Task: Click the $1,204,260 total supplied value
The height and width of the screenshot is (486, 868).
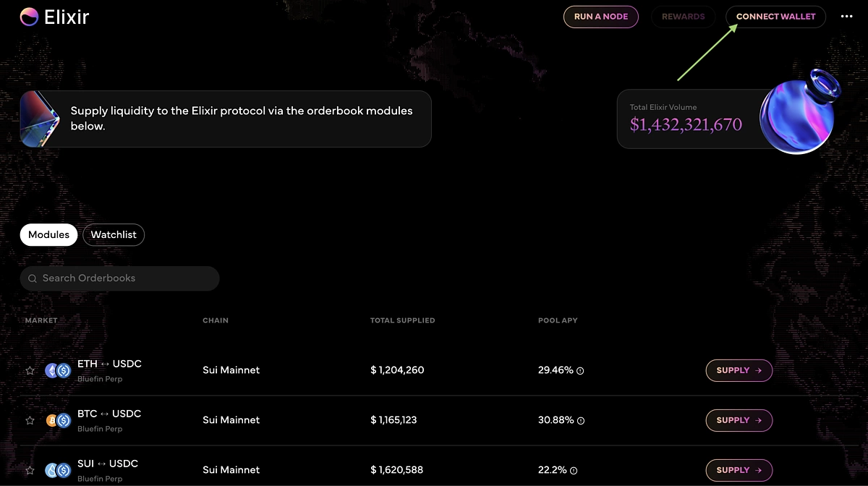Action: pyautogui.click(x=397, y=370)
